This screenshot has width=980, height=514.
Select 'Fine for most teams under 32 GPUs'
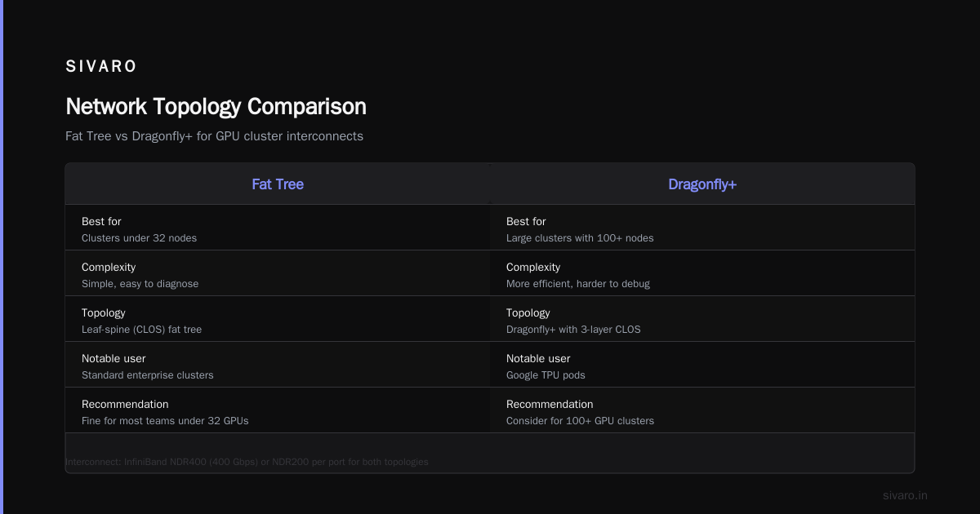tap(165, 421)
